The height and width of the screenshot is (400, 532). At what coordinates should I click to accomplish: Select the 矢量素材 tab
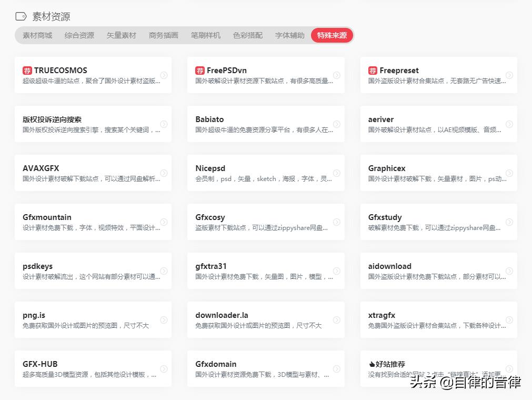[x=121, y=36]
